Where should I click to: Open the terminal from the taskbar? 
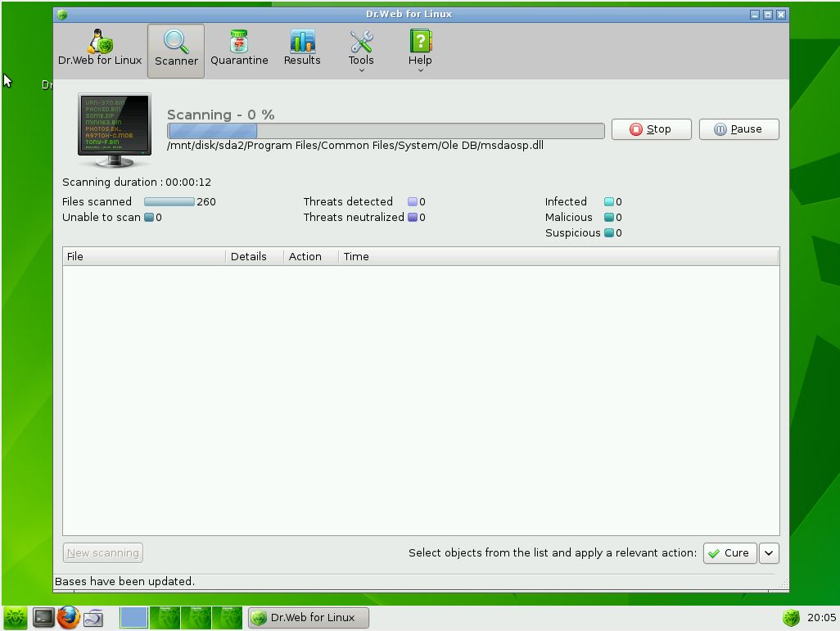(43, 618)
